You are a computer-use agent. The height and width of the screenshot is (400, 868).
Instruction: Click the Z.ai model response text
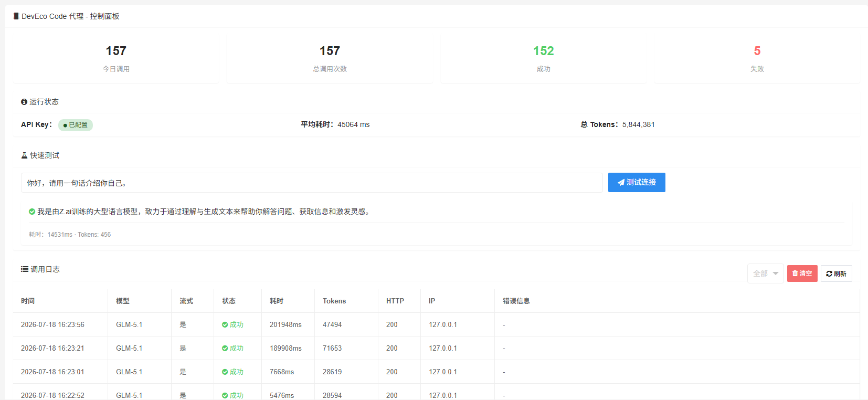[205, 212]
